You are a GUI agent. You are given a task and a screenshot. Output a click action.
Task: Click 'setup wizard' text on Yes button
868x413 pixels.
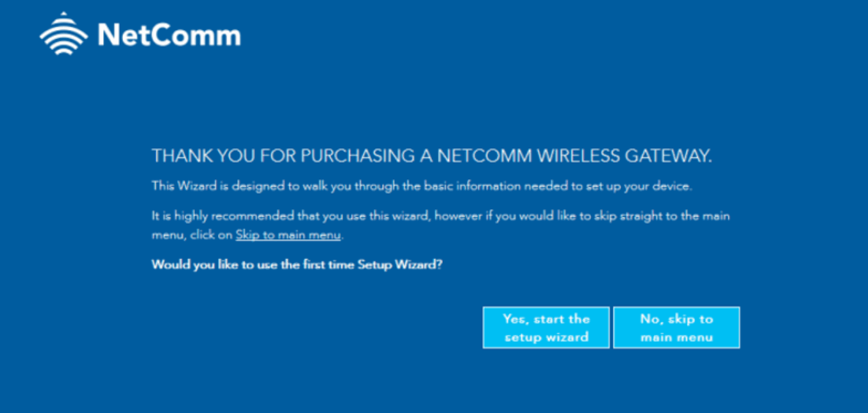point(546,337)
